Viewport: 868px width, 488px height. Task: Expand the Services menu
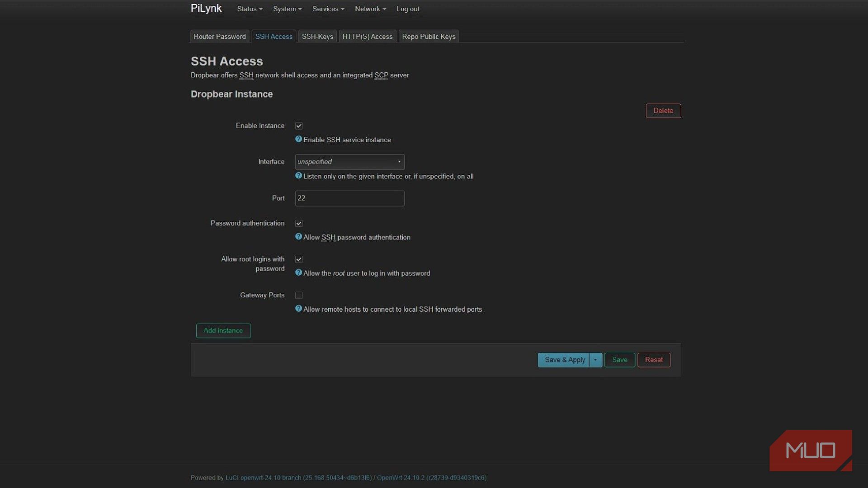tap(328, 9)
